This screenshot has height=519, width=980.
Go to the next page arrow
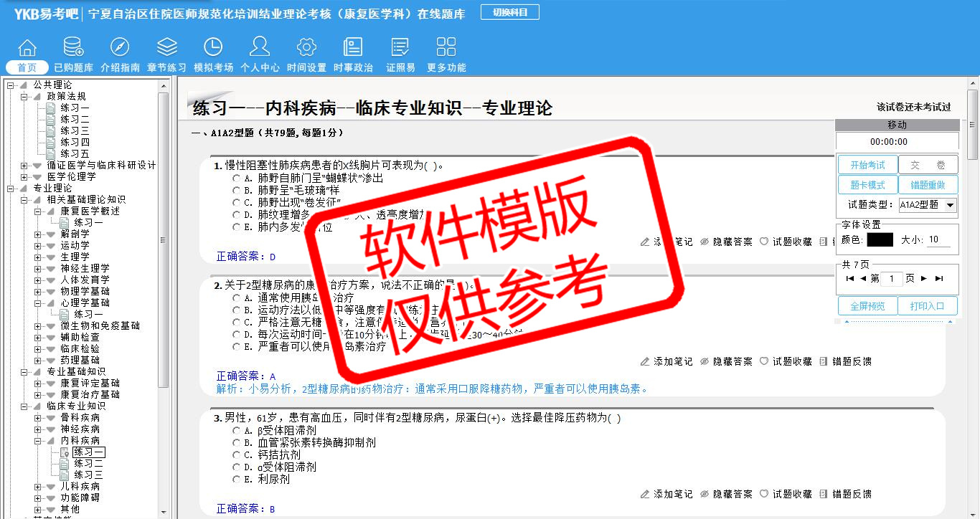pyautogui.click(x=924, y=278)
